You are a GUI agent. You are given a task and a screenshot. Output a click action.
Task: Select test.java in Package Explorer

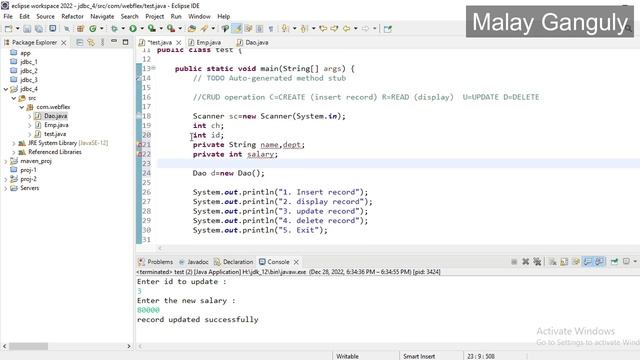pyautogui.click(x=55, y=134)
